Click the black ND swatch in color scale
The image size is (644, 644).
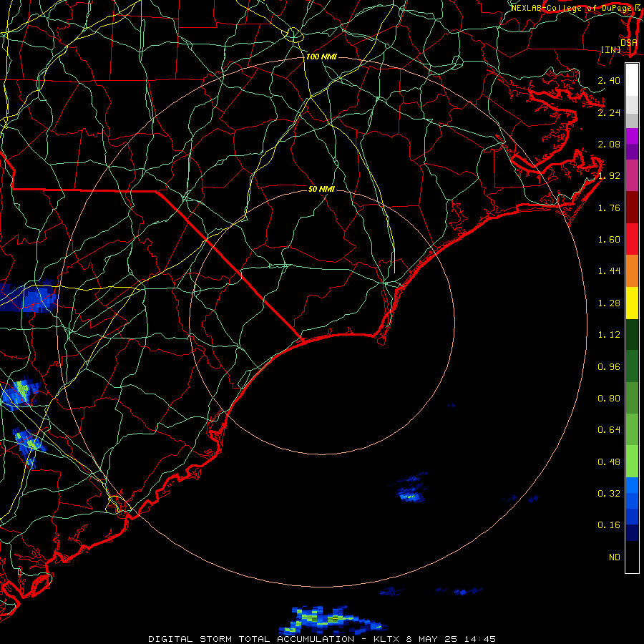(x=632, y=557)
